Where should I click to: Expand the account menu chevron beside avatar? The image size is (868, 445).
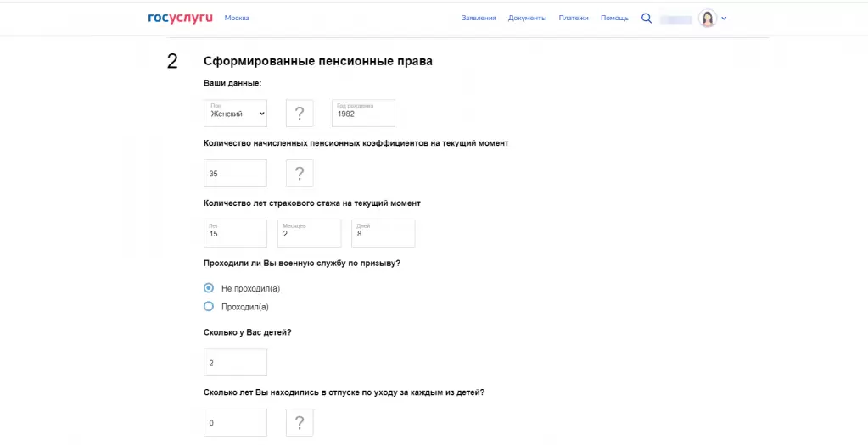[x=724, y=19]
